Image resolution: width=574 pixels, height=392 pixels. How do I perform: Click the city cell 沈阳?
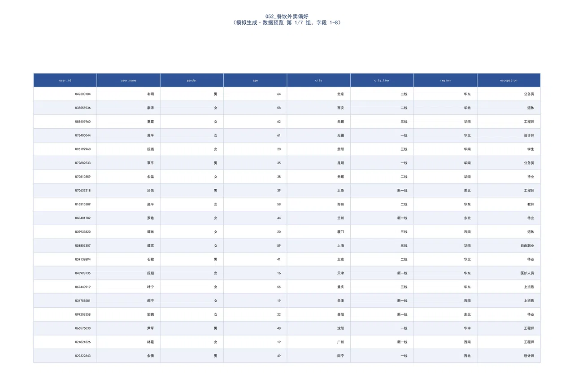[319, 328]
